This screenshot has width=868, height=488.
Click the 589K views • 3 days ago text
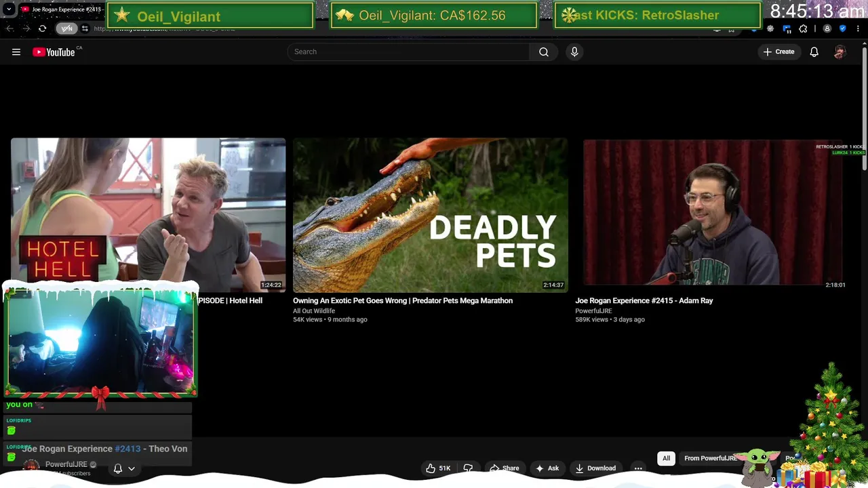pyautogui.click(x=610, y=319)
